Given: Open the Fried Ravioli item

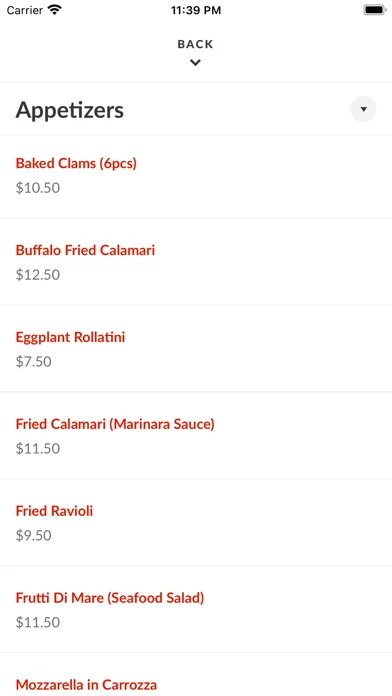Looking at the screenshot, I should point(54,511).
